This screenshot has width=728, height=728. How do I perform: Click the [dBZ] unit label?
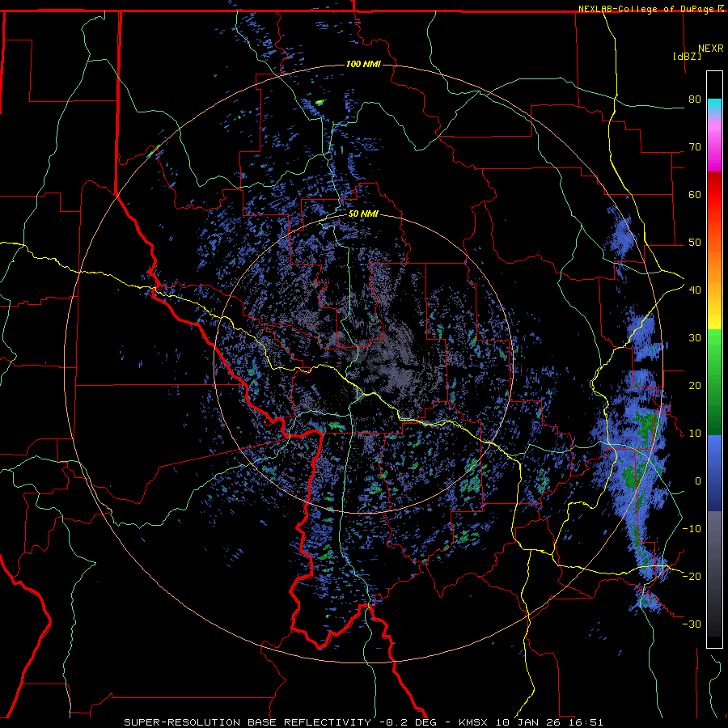687,56
